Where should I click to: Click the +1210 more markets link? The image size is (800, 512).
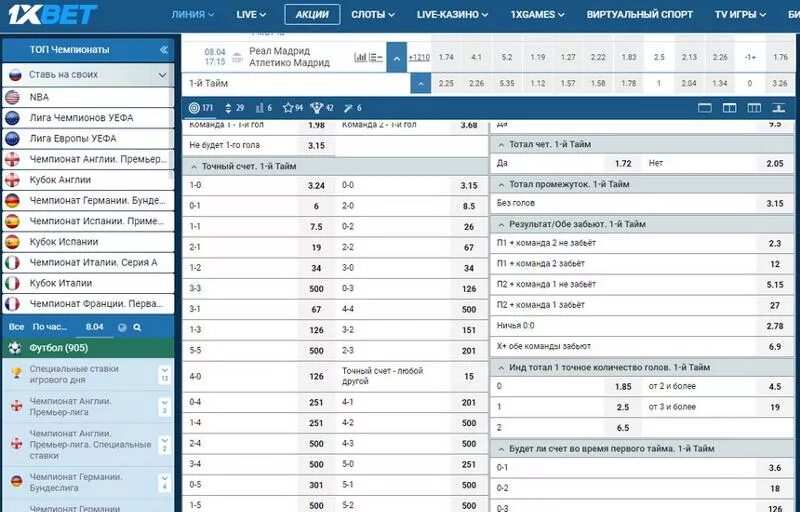pyautogui.click(x=419, y=57)
